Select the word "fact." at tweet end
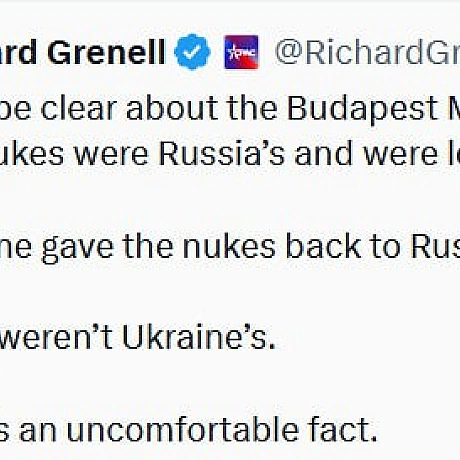The image size is (460, 460). click(x=343, y=429)
